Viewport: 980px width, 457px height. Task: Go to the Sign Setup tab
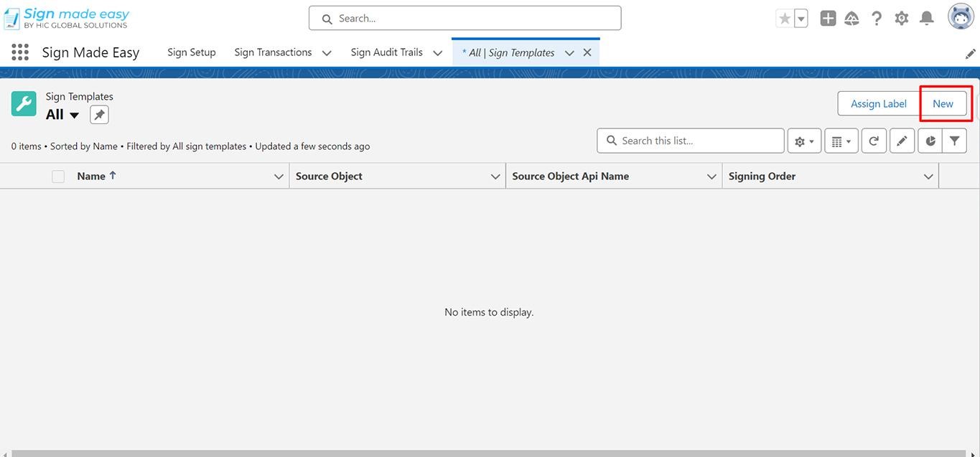(192, 52)
